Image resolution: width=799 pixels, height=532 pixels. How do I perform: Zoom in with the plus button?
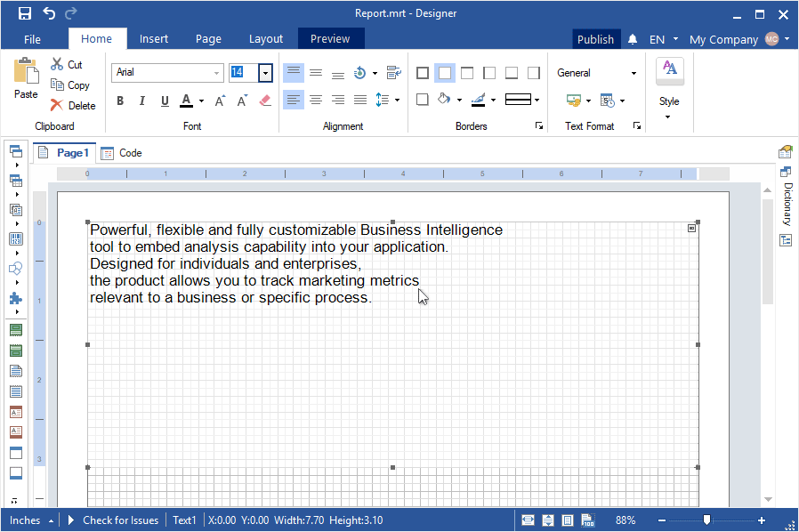[x=762, y=520]
